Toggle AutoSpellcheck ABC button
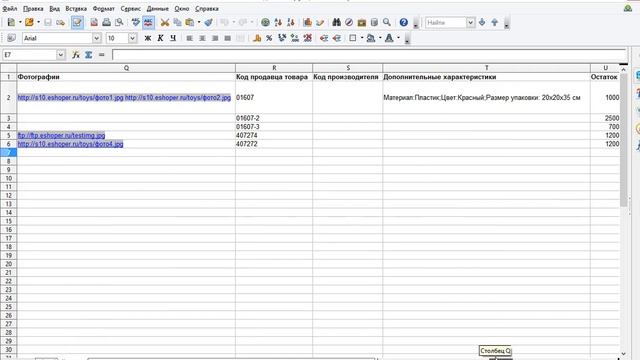The width and height of the screenshot is (640, 360). click(x=148, y=22)
